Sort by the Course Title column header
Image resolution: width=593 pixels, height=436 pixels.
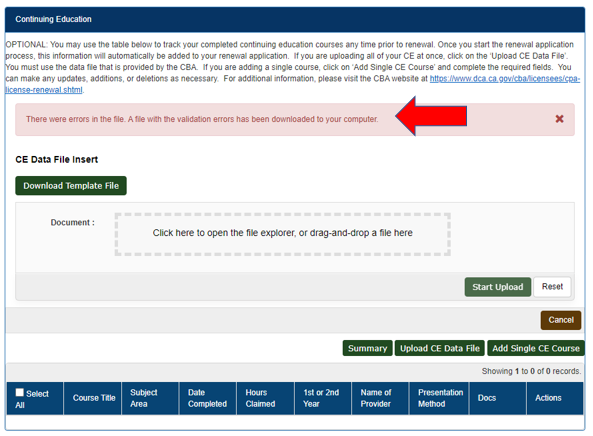93,398
